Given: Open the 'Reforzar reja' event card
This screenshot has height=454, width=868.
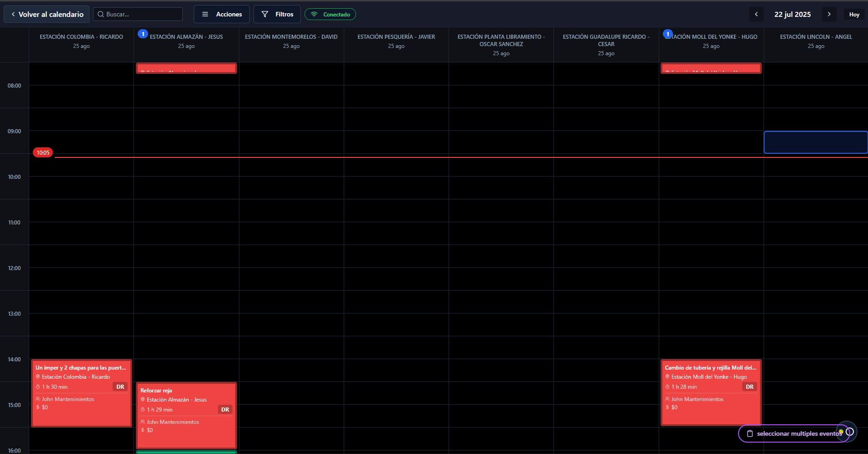Looking at the screenshot, I should click(x=186, y=416).
